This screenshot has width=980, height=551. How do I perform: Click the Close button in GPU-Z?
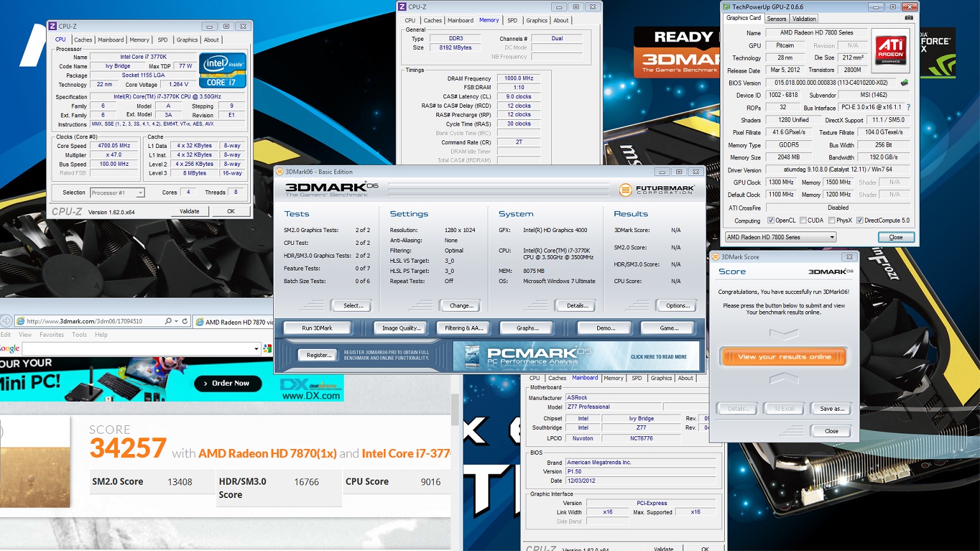(x=896, y=237)
